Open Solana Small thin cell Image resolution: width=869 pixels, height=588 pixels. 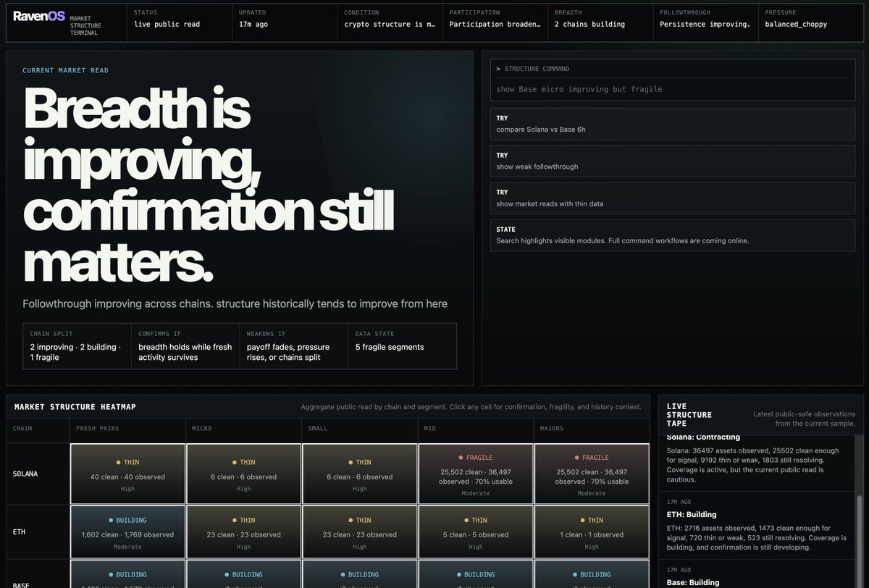tap(359, 474)
